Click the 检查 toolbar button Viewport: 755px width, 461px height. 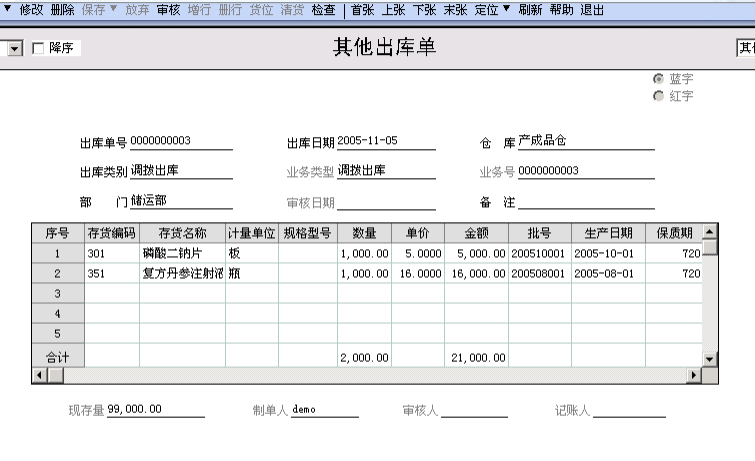[324, 10]
